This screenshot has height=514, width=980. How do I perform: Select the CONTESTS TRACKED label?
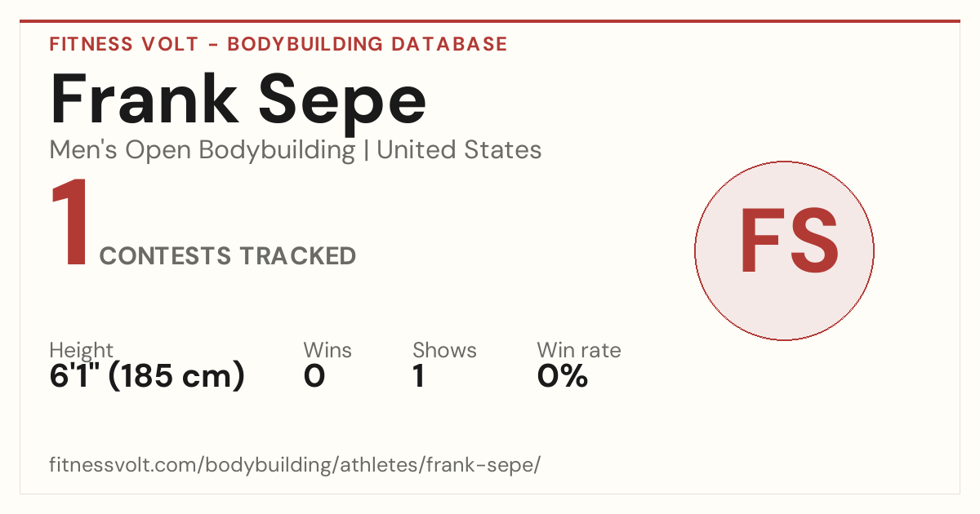pos(228,256)
